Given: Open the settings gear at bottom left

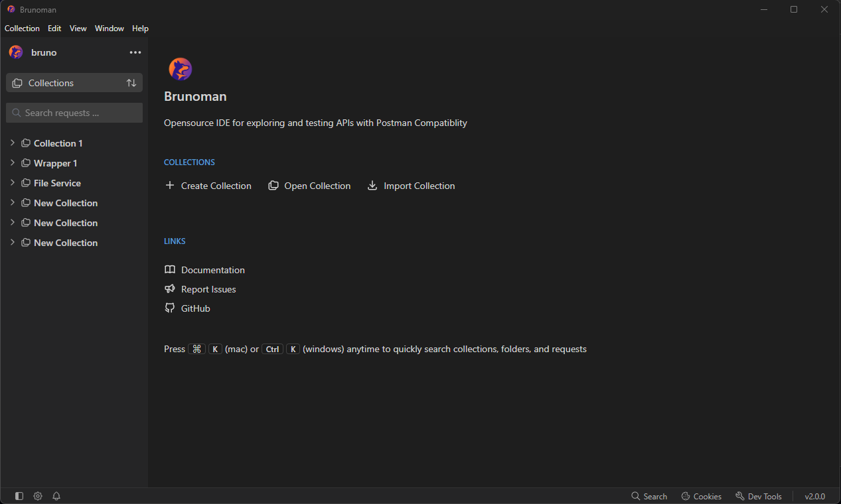Looking at the screenshot, I should click(37, 495).
